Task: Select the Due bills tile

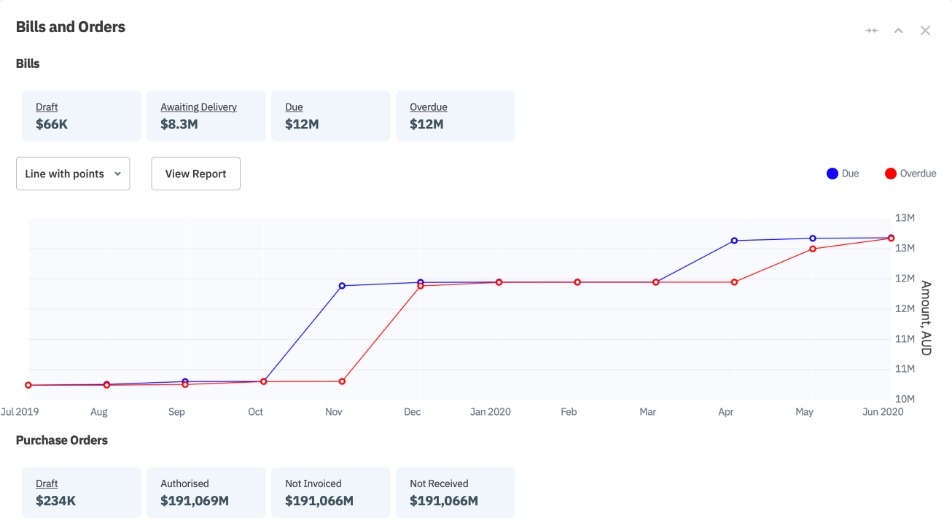Action: point(331,116)
